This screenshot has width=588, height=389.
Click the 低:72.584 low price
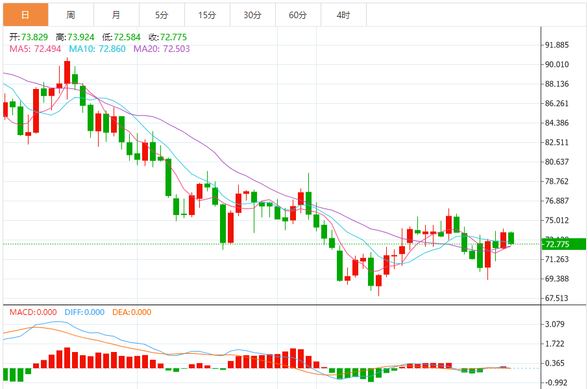coord(121,37)
